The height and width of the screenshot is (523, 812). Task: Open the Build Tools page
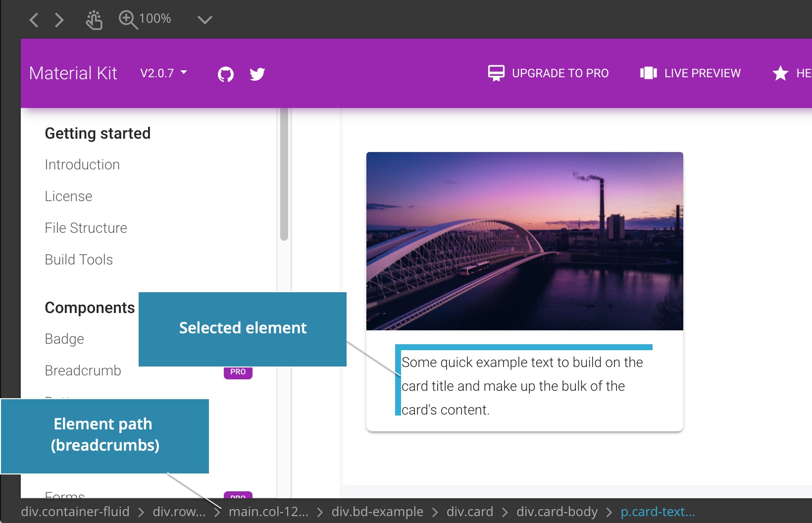[79, 260]
